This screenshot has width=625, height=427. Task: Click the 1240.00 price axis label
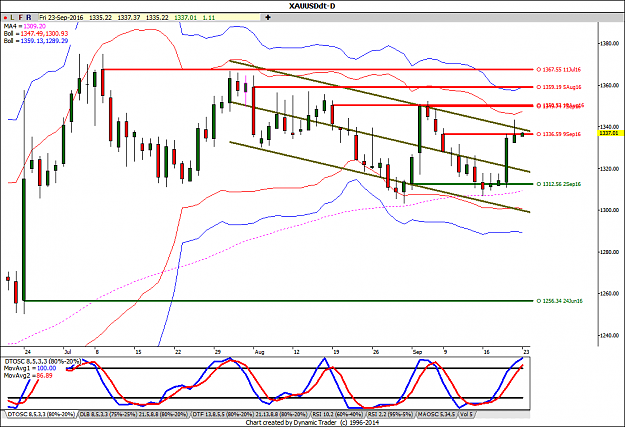click(610, 336)
